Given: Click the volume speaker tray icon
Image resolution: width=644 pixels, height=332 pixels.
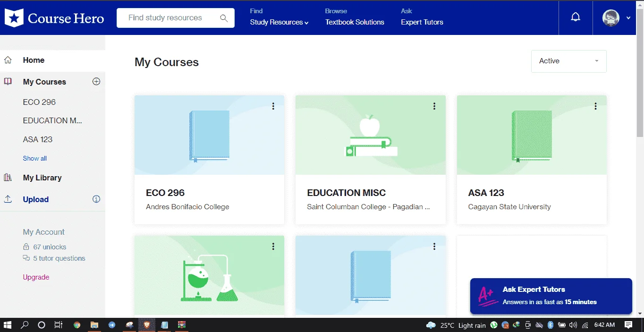Looking at the screenshot, I should [573, 325].
